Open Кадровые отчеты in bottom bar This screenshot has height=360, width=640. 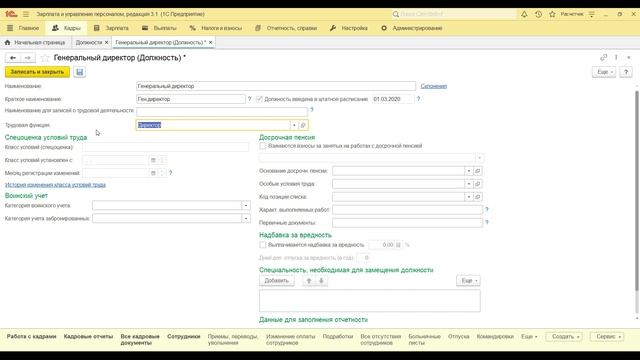pos(88,336)
